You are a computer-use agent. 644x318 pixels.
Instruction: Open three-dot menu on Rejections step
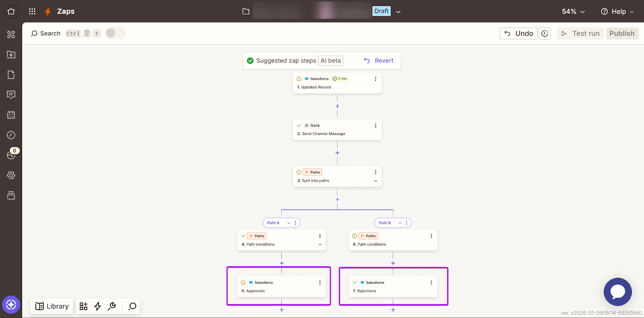(431, 283)
